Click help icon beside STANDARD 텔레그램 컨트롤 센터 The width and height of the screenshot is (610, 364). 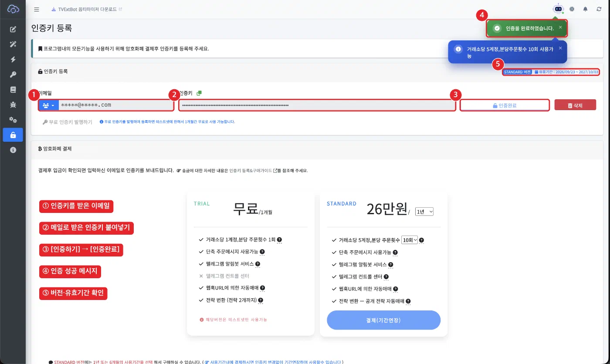[x=386, y=276]
